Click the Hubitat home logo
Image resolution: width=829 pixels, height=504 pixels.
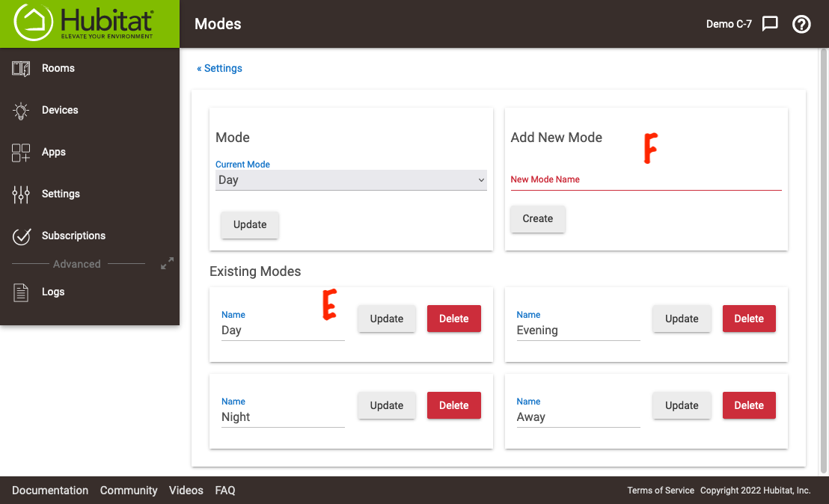click(x=84, y=23)
